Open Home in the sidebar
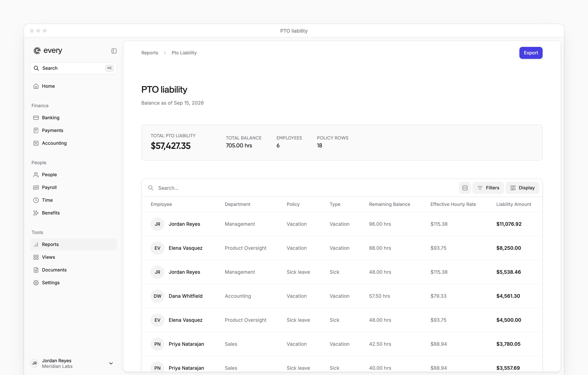 (x=73, y=86)
